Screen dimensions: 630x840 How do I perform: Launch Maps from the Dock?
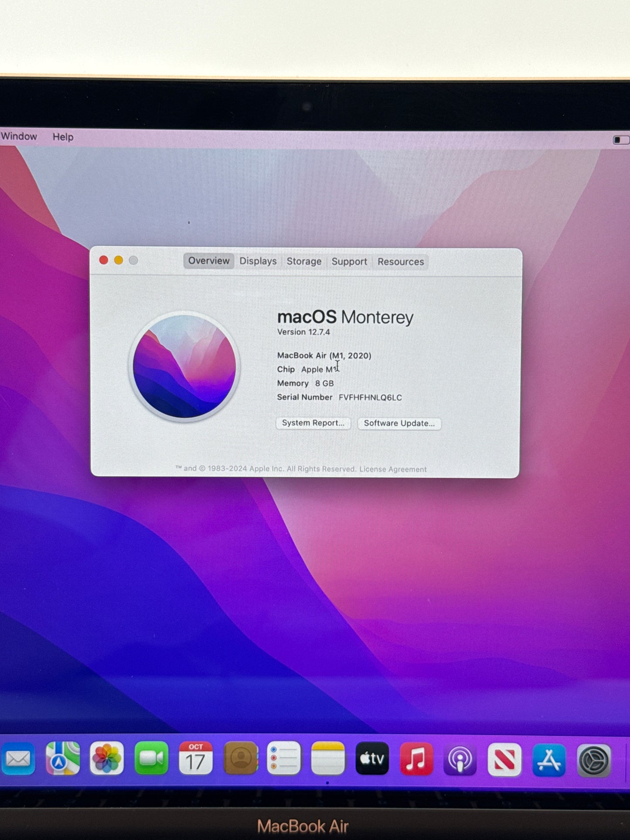coord(63,759)
